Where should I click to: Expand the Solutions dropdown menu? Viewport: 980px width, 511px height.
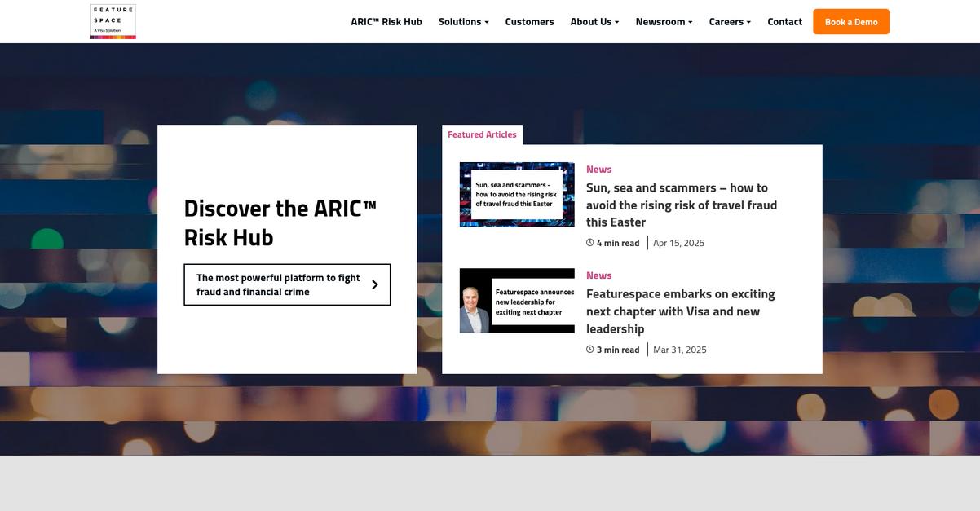pos(463,22)
